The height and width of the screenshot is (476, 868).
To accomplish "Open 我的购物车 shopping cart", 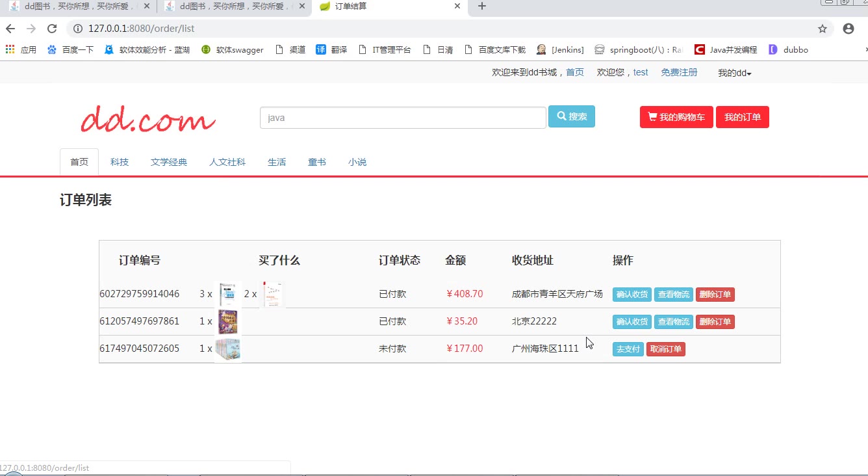I will [x=676, y=117].
